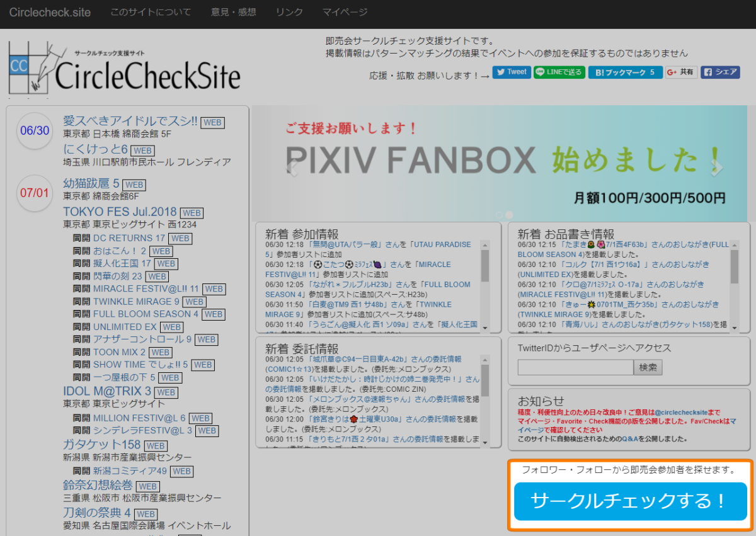Open the @circlechecksite link in お知らせ
Screen dimensions: 756x536
[x=680, y=412]
